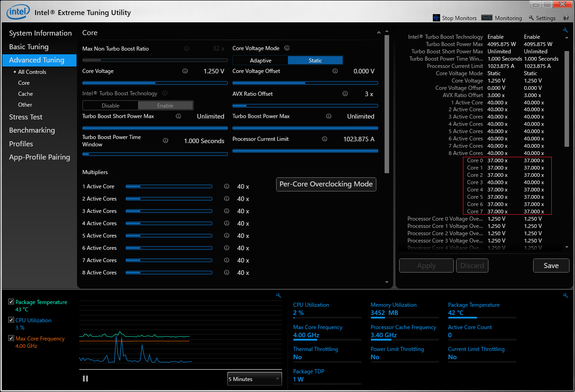This screenshot has width=575, height=392.
Task: Click Per-Core Overclocking Mode button
Action: point(326,184)
